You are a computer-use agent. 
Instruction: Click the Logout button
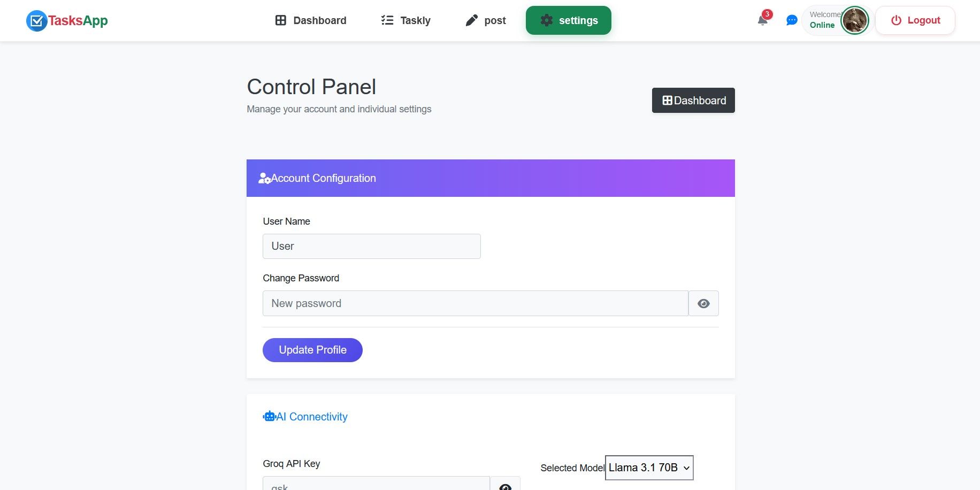pos(915,20)
